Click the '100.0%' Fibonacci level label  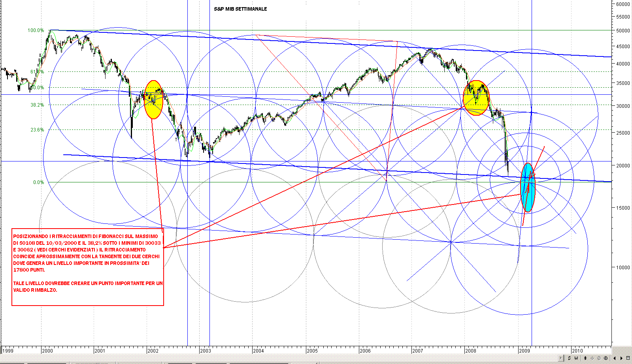(36, 30)
